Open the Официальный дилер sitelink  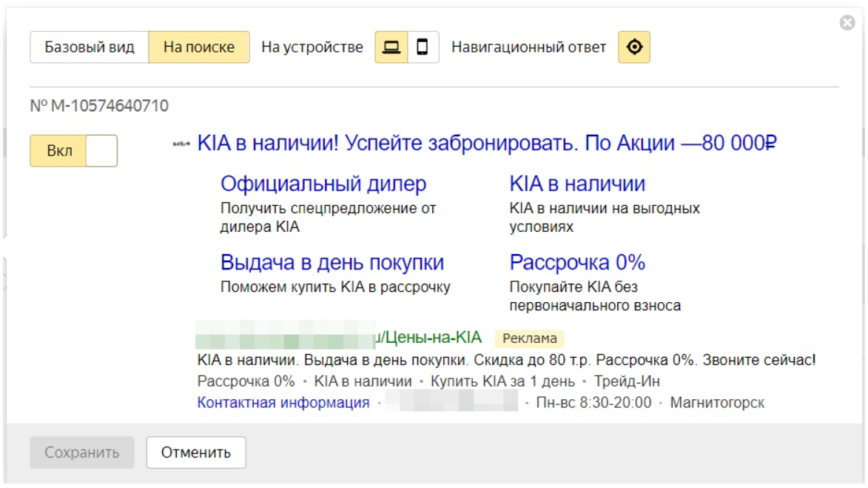tap(323, 184)
